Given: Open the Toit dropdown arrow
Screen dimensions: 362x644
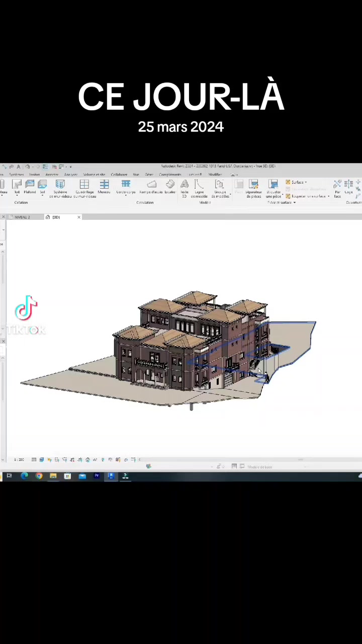Looking at the screenshot, I should point(17,195).
